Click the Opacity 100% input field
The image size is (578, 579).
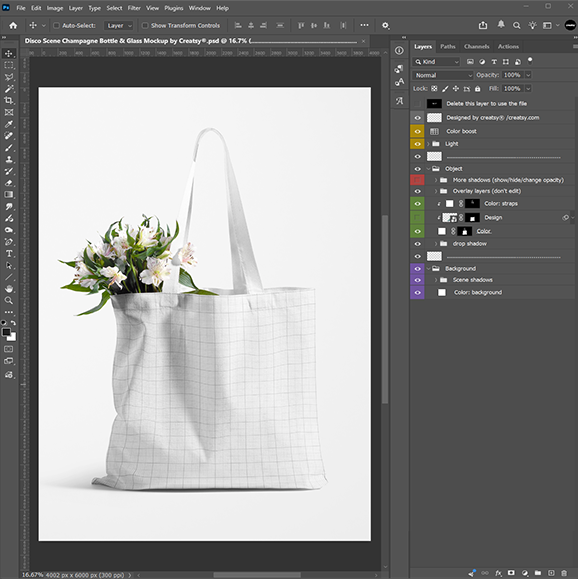(513, 75)
